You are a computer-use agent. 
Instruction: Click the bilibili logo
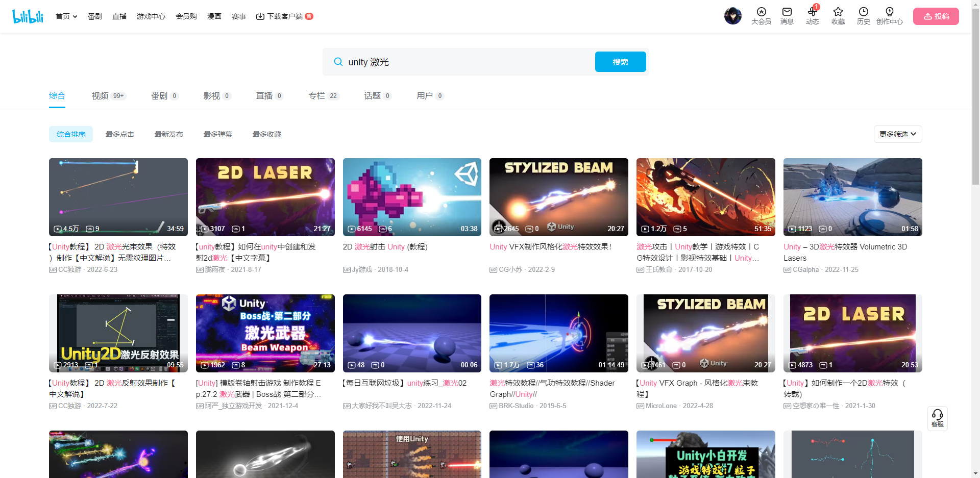(x=28, y=16)
